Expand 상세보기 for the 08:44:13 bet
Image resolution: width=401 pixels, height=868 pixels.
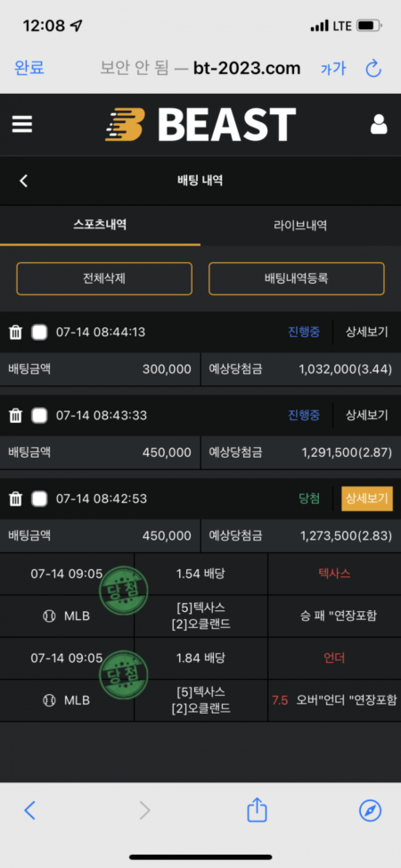point(367,332)
